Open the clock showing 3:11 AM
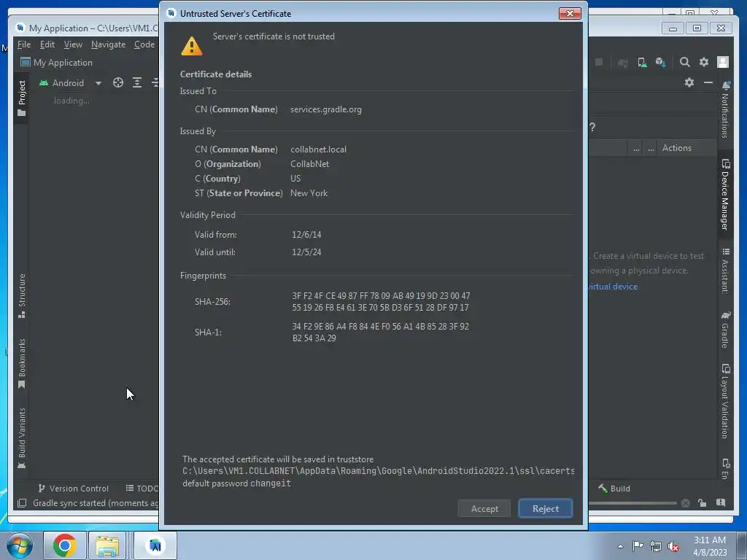 pyautogui.click(x=710, y=546)
